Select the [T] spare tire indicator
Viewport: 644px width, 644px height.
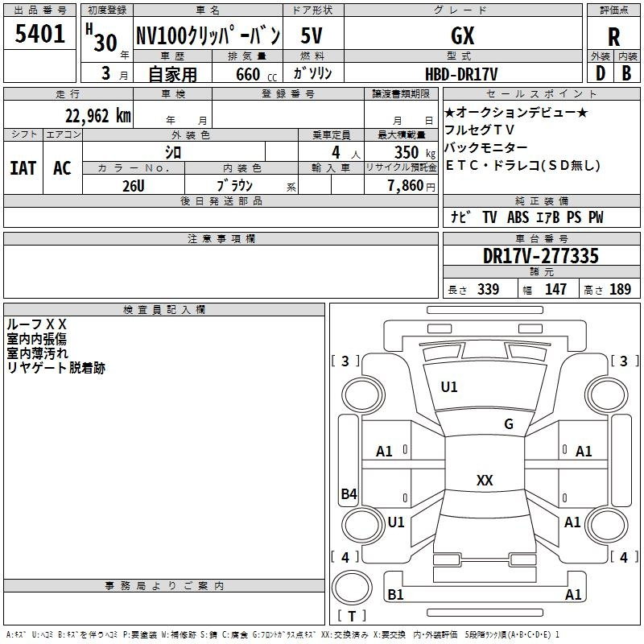tap(351, 617)
